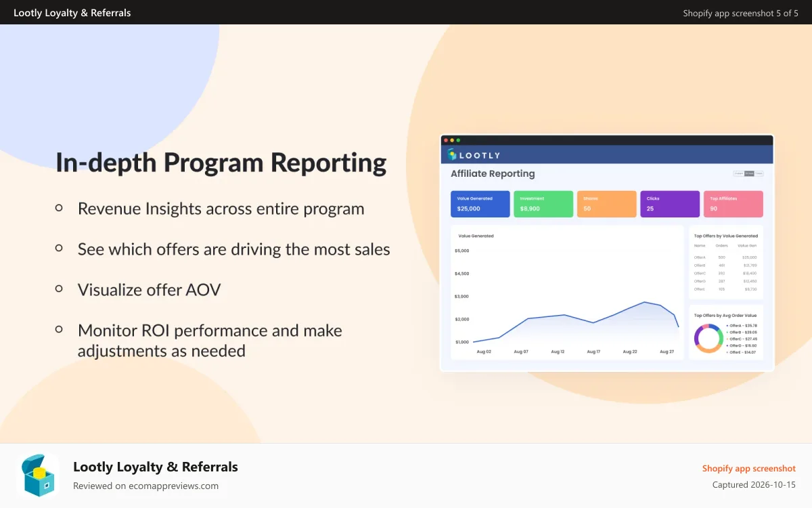Click the donut chart of average order value

[x=708, y=338]
